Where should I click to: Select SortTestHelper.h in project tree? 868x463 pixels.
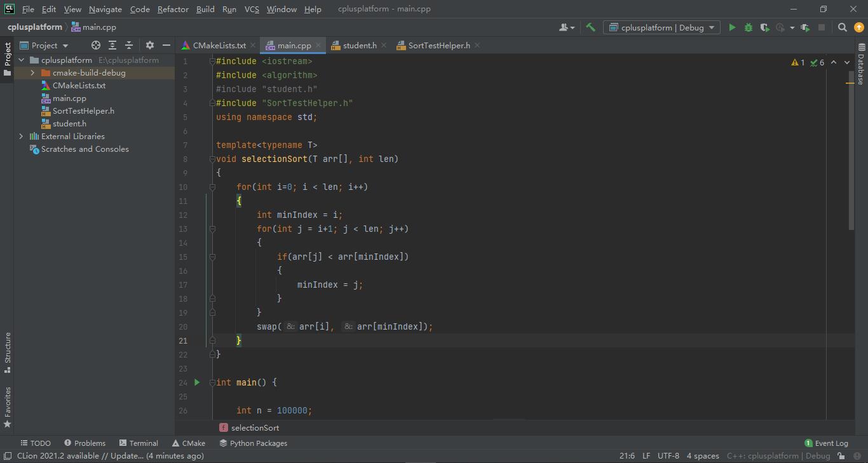click(83, 111)
